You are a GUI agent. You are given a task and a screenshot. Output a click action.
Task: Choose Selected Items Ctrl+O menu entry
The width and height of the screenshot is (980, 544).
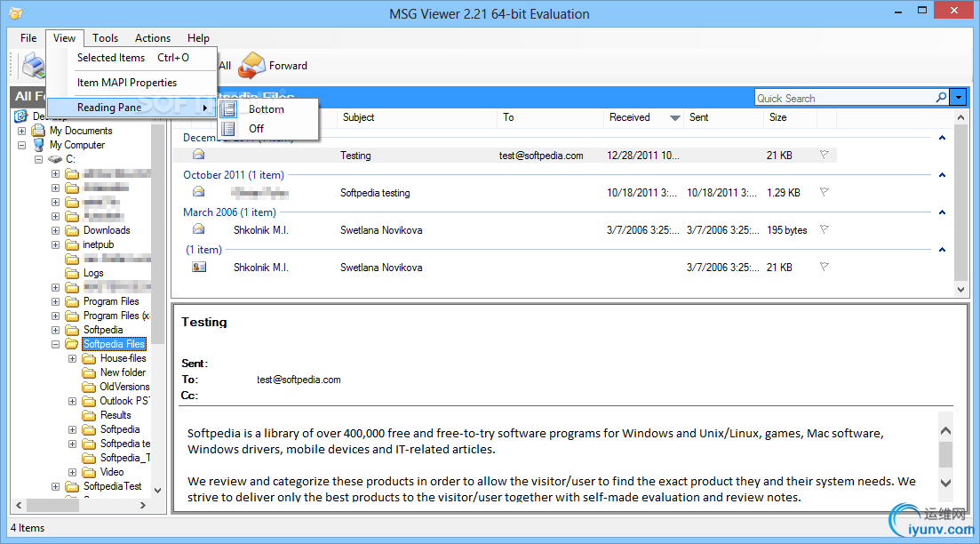(131, 58)
